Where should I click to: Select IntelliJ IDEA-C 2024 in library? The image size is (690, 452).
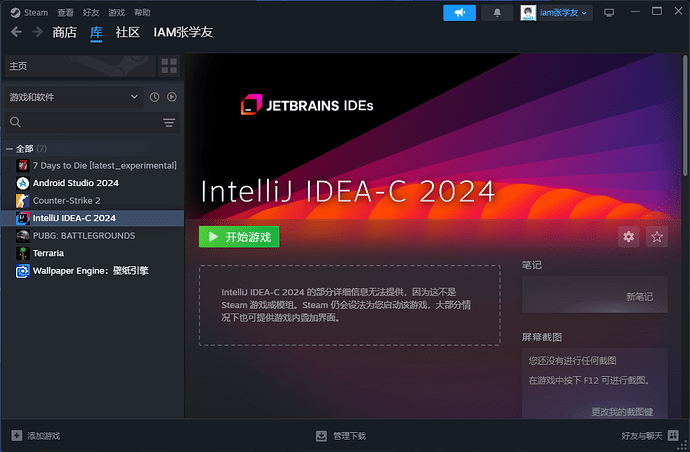[92, 218]
